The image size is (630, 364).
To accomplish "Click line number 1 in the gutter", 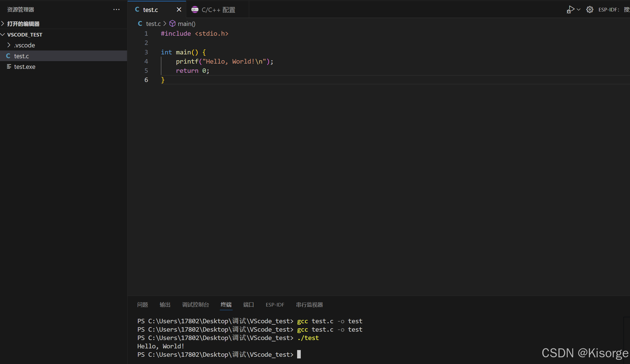I will point(146,33).
